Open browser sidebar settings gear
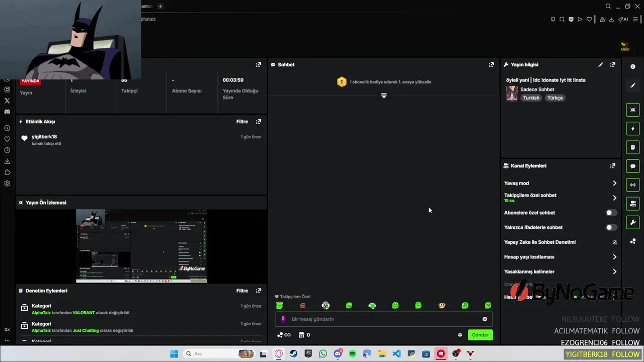Image resolution: width=644 pixels, height=362 pixels. pyautogui.click(x=7, y=184)
